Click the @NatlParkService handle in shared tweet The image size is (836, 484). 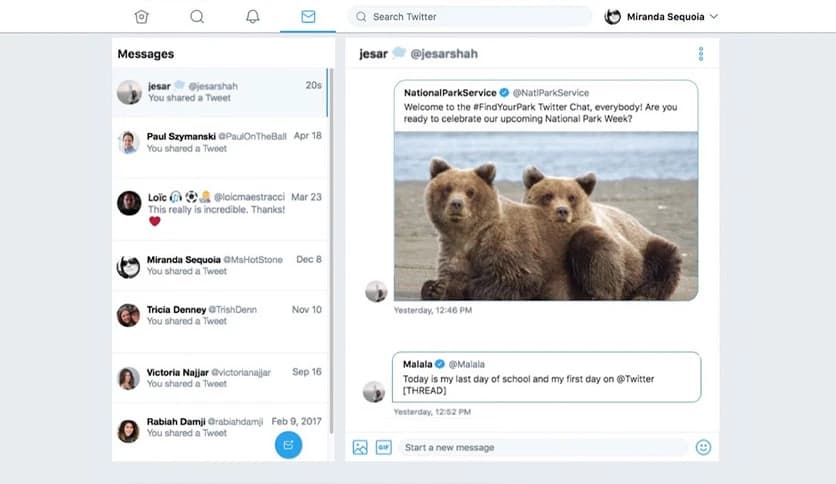pyautogui.click(x=551, y=93)
